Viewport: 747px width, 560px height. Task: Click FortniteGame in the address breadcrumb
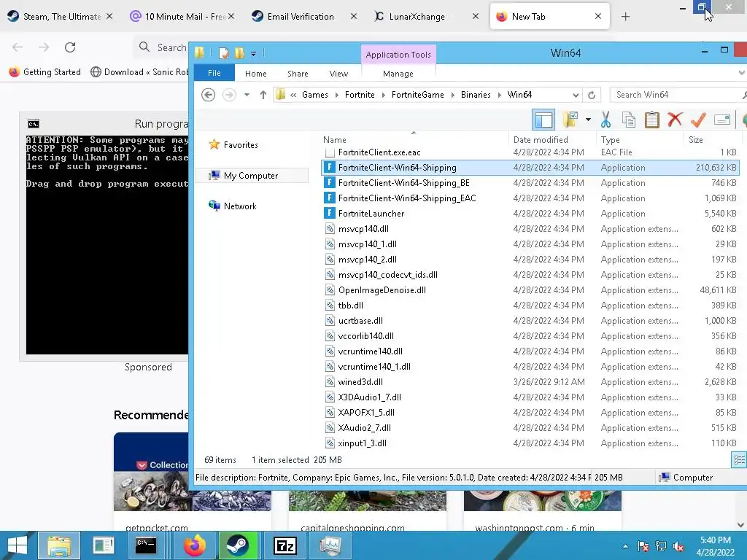pos(418,95)
